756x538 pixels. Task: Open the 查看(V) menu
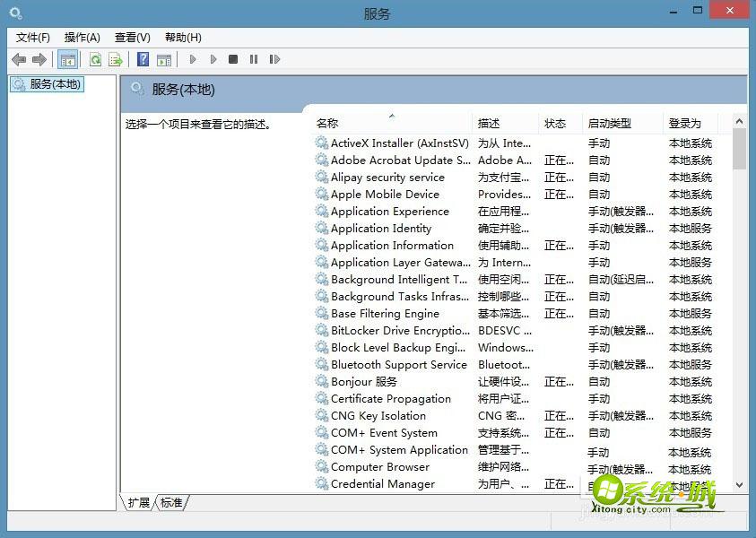131,37
